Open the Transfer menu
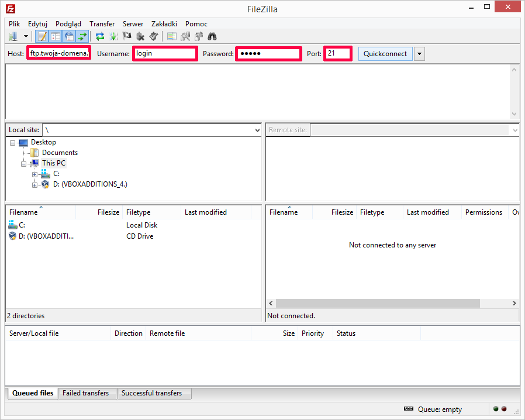525x420 pixels. (102, 24)
